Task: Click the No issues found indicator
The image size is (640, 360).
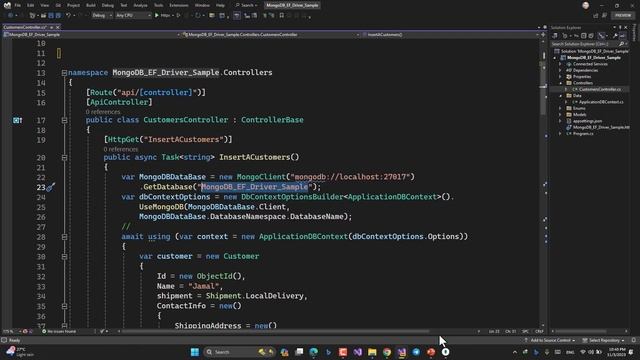Action: click(x=59, y=331)
